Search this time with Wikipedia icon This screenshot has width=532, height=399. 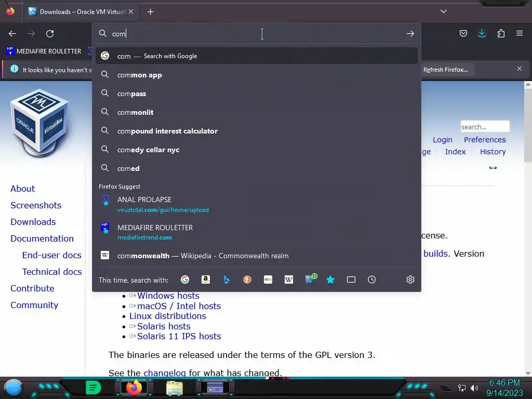click(289, 280)
